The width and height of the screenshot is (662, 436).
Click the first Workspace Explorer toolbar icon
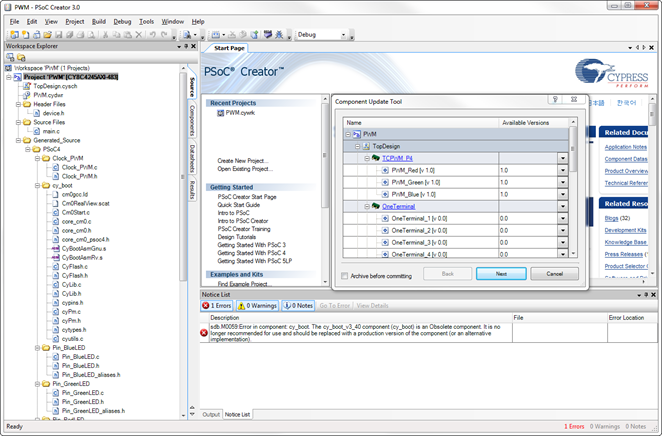coord(10,57)
